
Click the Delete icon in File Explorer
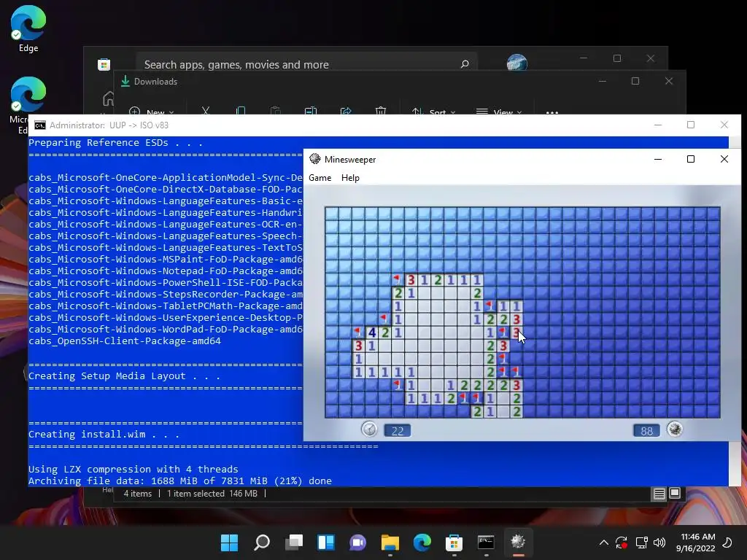click(x=381, y=111)
